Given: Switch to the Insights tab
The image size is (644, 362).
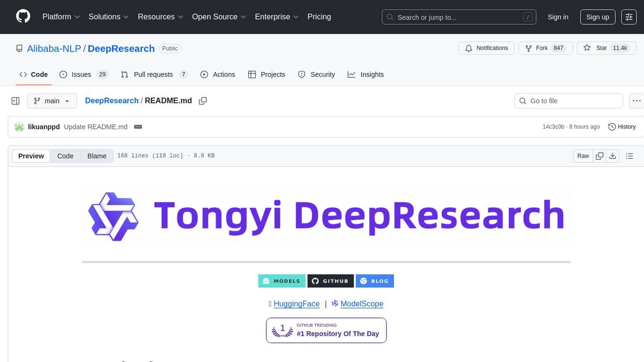Looking at the screenshot, I should pyautogui.click(x=366, y=74).
